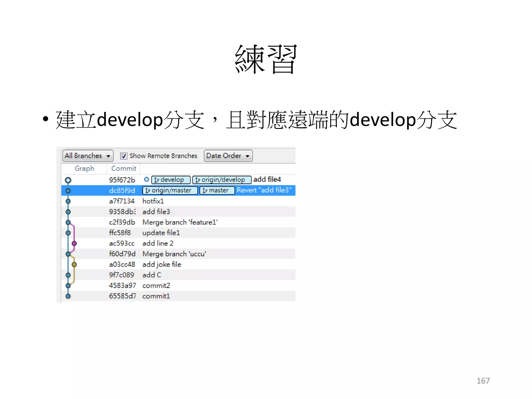Select the Merge branch 'uccu' commit
The width and height of the screenshot is (532, 399).
pos(174,254)
